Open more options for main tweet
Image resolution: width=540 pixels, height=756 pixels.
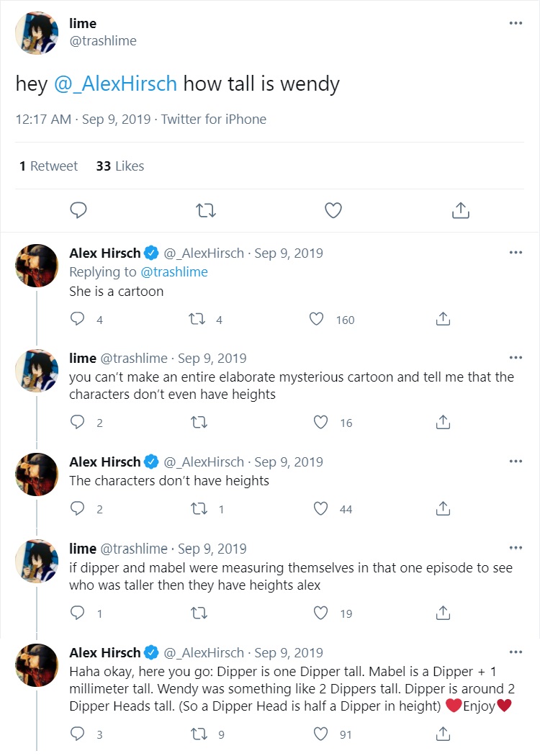pyautogui.click(x=516, y=23)
